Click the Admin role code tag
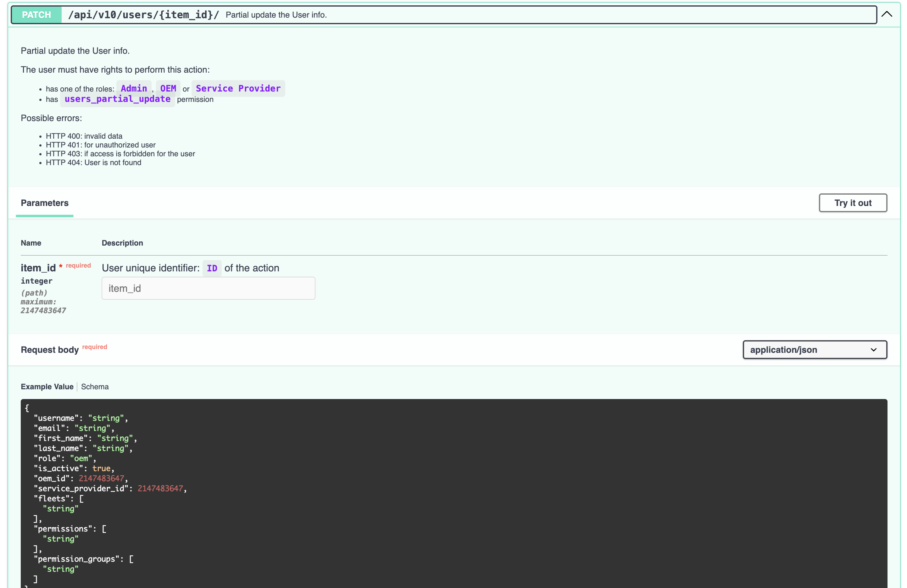Image resolution: width=907 pixels, height=588 pixels. 134,88
